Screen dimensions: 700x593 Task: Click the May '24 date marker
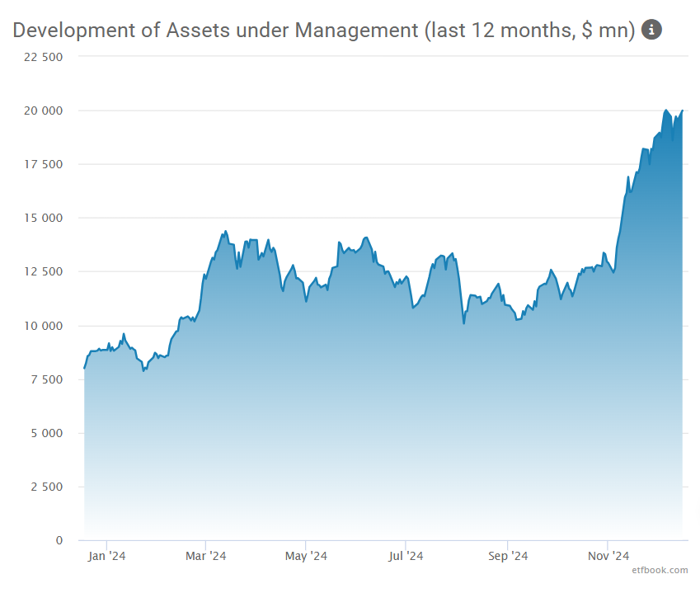coord(306,557)
